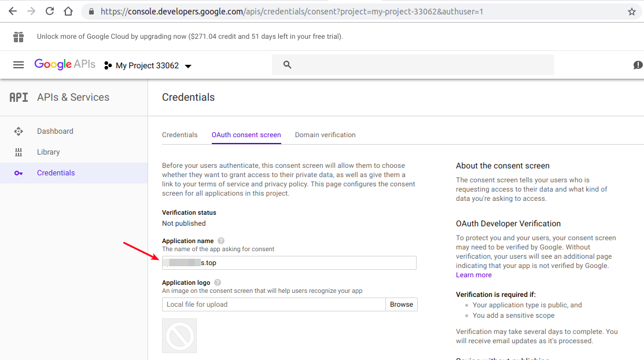Image resolution: width=644 pixels, height=360 pixels.
Task: Click the Google APIs logo
Action: pos(65,64)
